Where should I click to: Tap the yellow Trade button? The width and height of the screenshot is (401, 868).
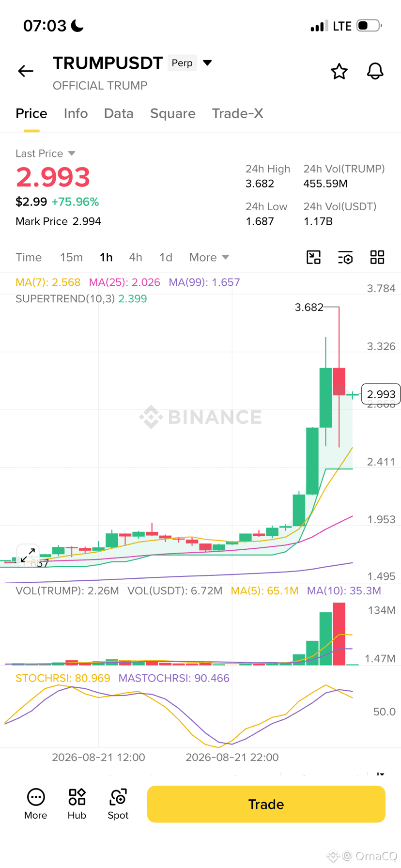266,804
